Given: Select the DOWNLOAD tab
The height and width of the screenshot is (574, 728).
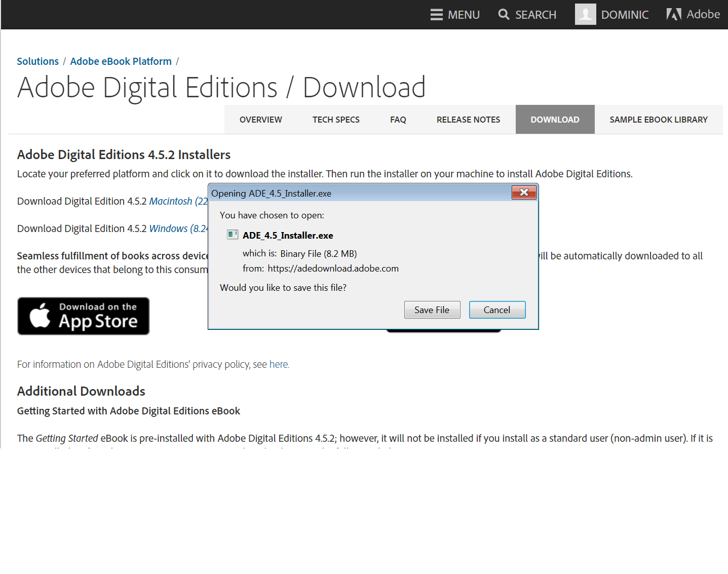Looking at the screenshot, I should coord(555,119).
